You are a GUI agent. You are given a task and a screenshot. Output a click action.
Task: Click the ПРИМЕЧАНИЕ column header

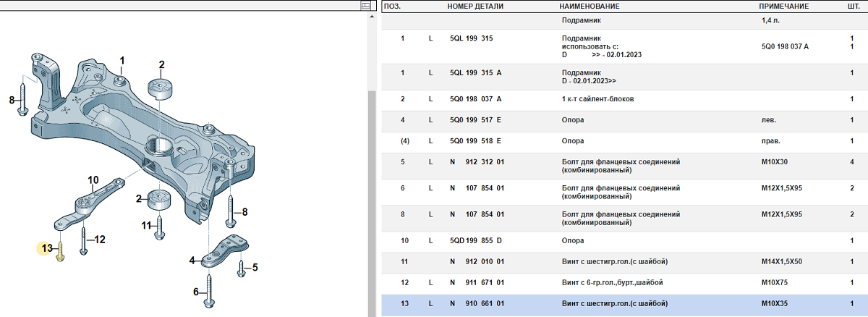(783, 6)
